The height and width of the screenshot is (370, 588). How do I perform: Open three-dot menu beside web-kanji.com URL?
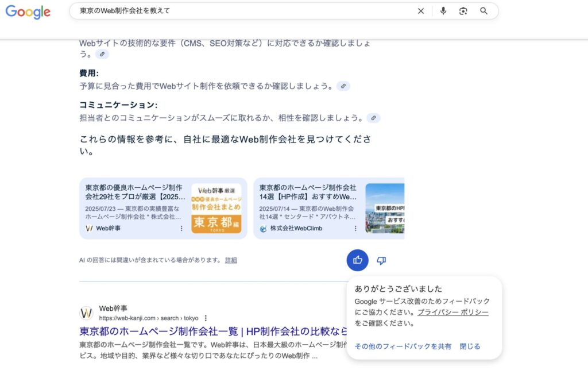(x=205, y=318)
